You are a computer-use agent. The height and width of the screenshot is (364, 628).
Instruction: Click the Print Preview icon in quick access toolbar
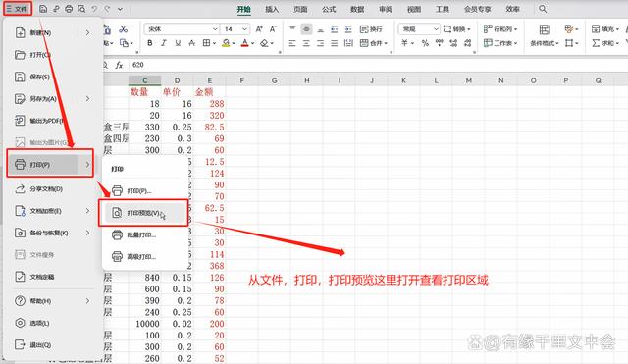click(81, 9)
